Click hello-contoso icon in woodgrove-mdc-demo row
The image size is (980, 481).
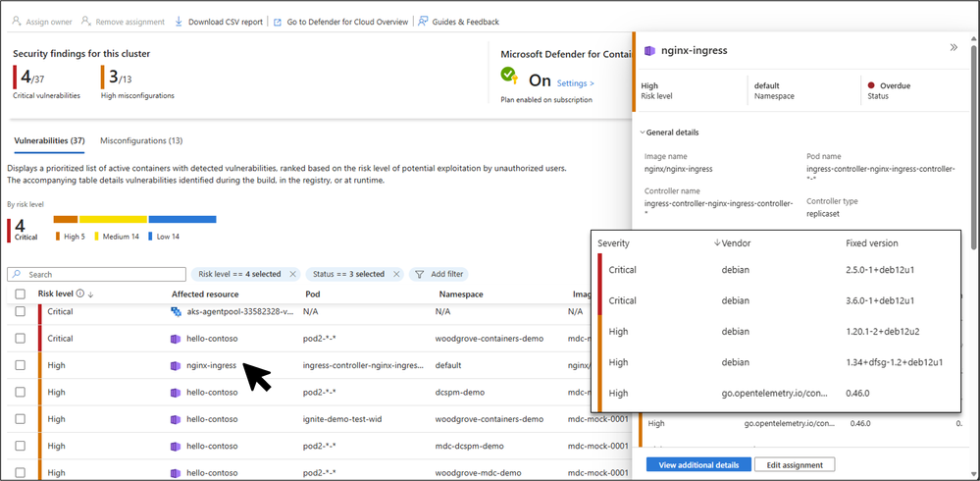tap(176, 473)
